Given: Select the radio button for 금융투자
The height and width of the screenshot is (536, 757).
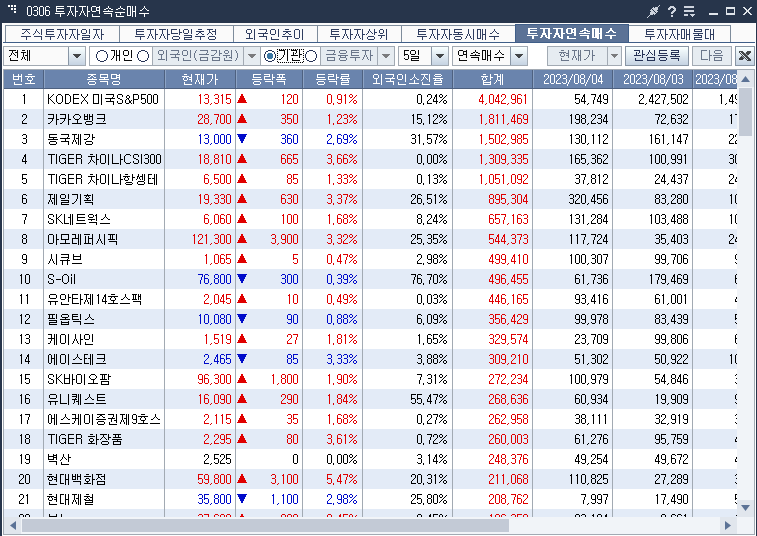Looking at the screenshot, I should [311, 56].
